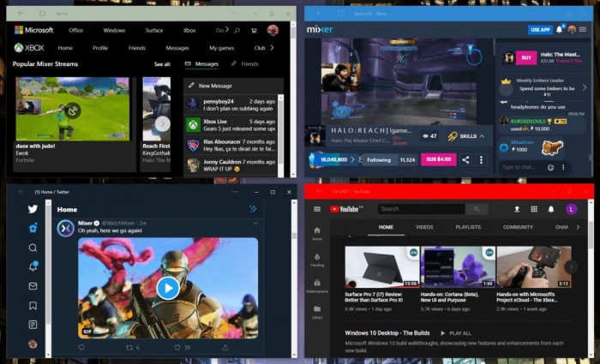600x364 pixels.
Task: Open the Twitter window more options dots
Action: click(x=235, y=192)
